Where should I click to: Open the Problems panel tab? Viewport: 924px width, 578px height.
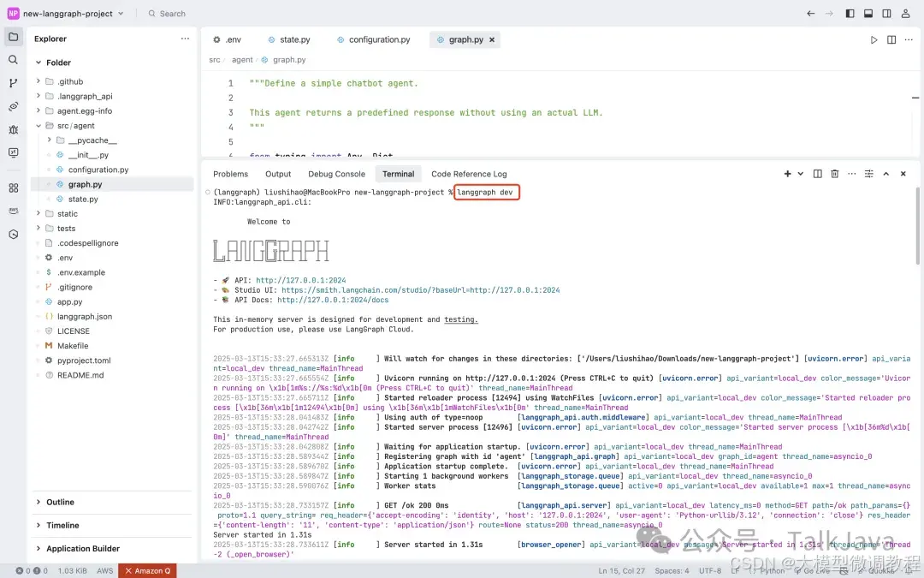(x=230, y=174)
